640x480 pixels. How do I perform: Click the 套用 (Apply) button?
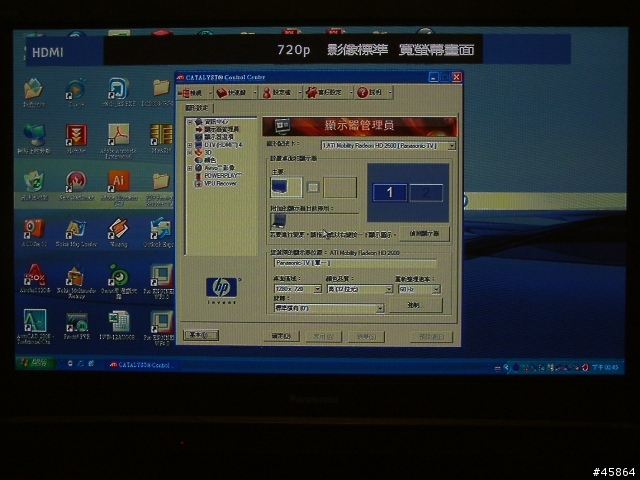tap(323, 336)
